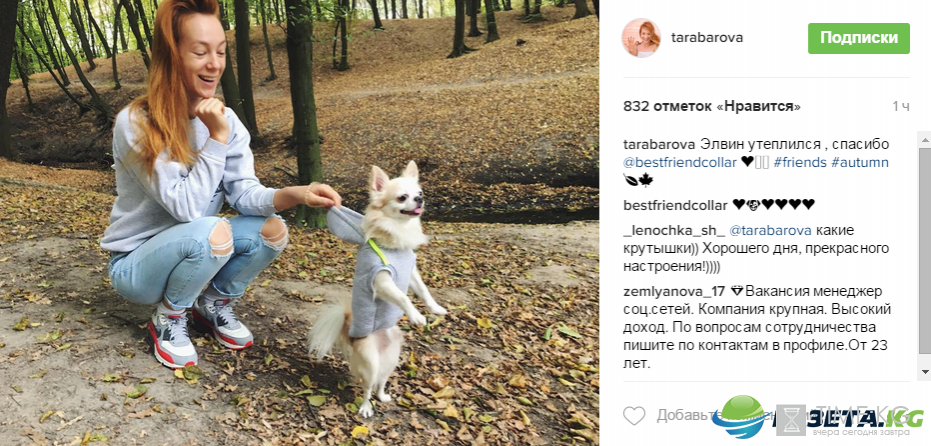931x446 pixels.
Task: Open @bestfriendcollar mention in caption
Action: click(x=680, y=162)
